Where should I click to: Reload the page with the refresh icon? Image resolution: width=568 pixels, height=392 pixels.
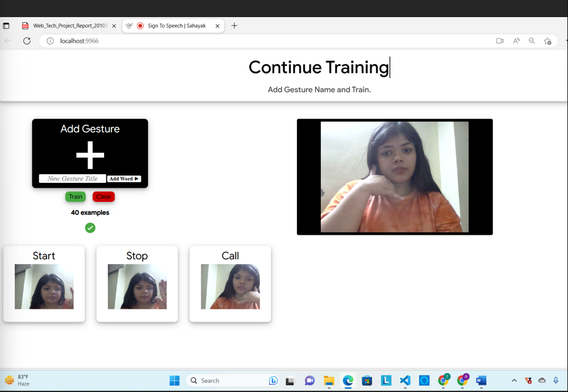26,40
